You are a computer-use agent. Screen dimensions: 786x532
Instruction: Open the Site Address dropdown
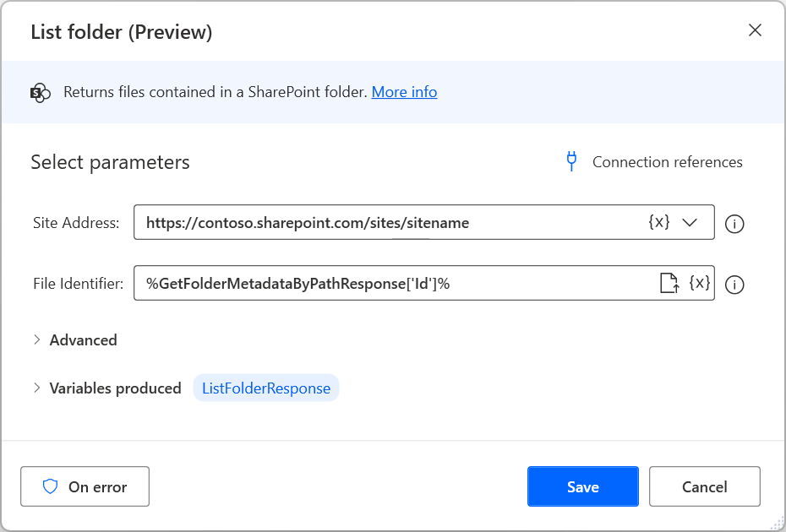coord(690,222)
